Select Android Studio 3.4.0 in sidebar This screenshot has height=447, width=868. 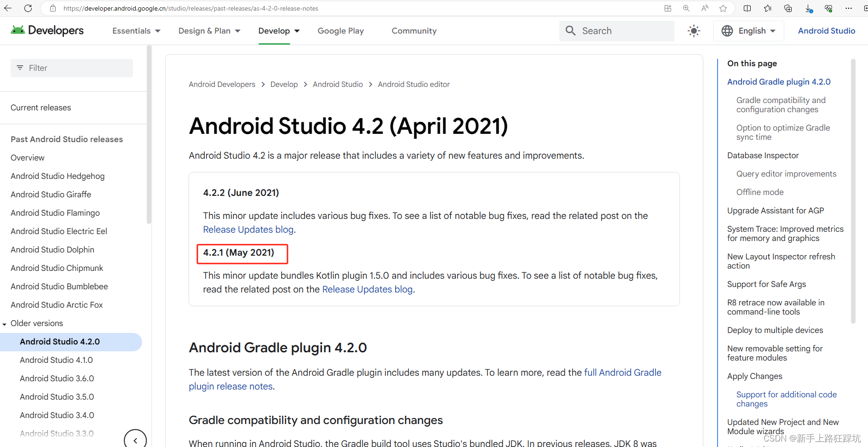[x=57, y=415]
